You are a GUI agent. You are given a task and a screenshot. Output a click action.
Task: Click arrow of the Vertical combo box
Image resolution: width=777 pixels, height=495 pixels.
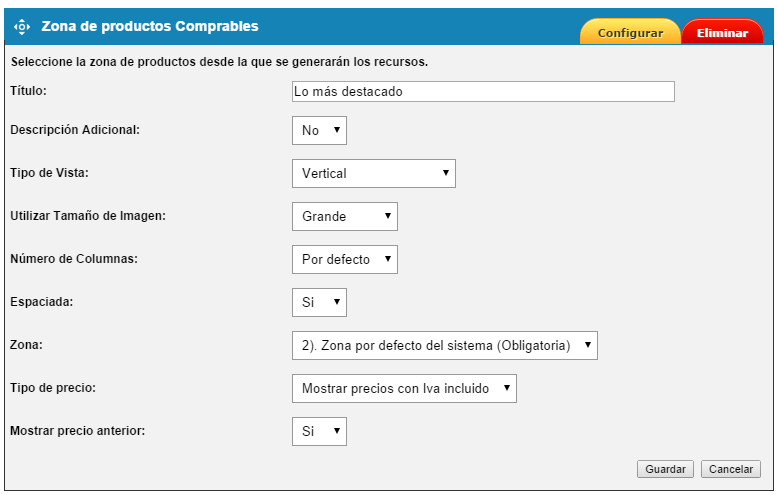tap(445, 173)
